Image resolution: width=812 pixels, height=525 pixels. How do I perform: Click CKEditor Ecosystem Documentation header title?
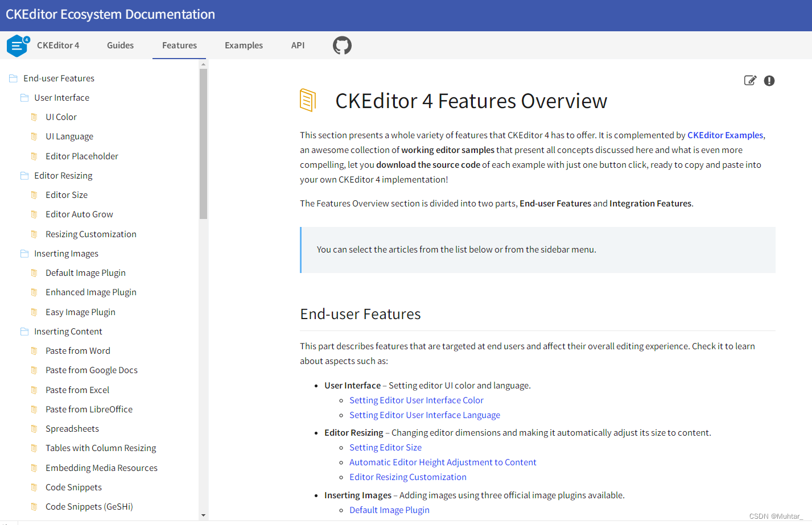[110, 14]
